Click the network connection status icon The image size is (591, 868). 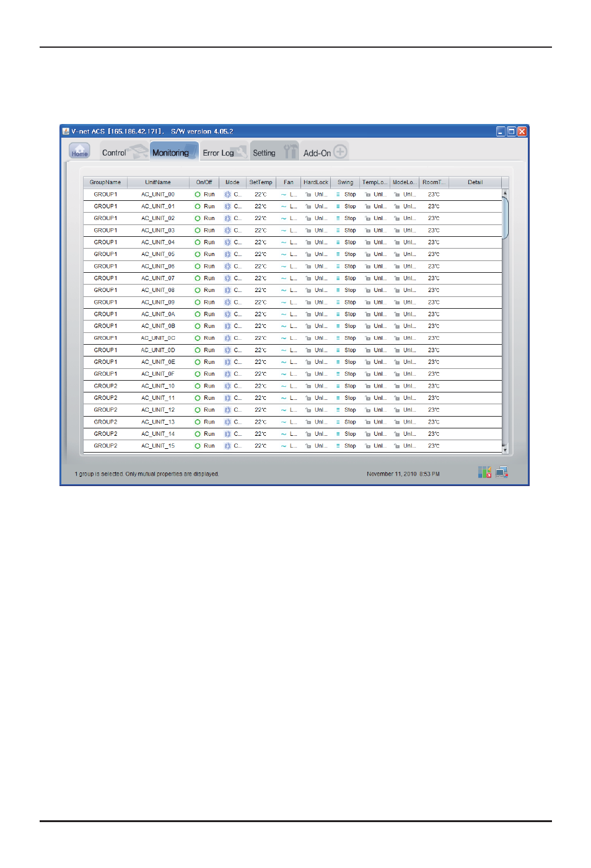point(502,472)
